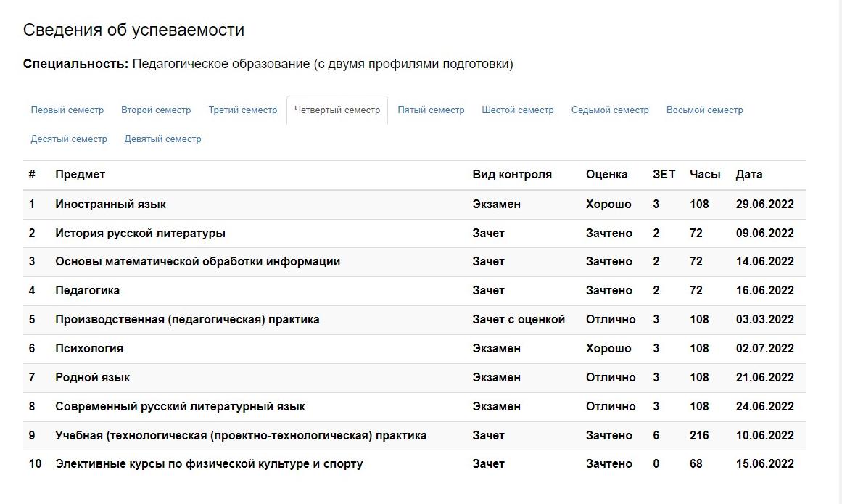Click the date 16.06.2022
The height and width of the screenshot is (504, 842).
pos(764,290)
